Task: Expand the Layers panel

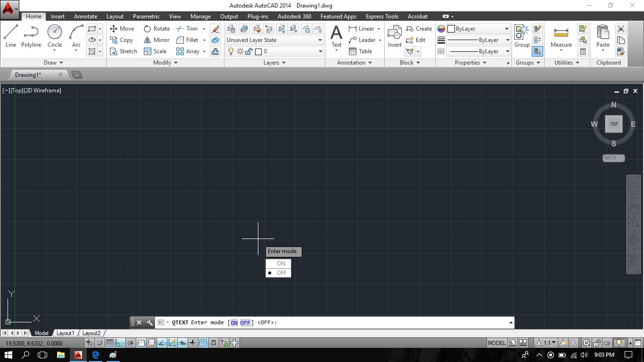Action: tap(274, 63)
